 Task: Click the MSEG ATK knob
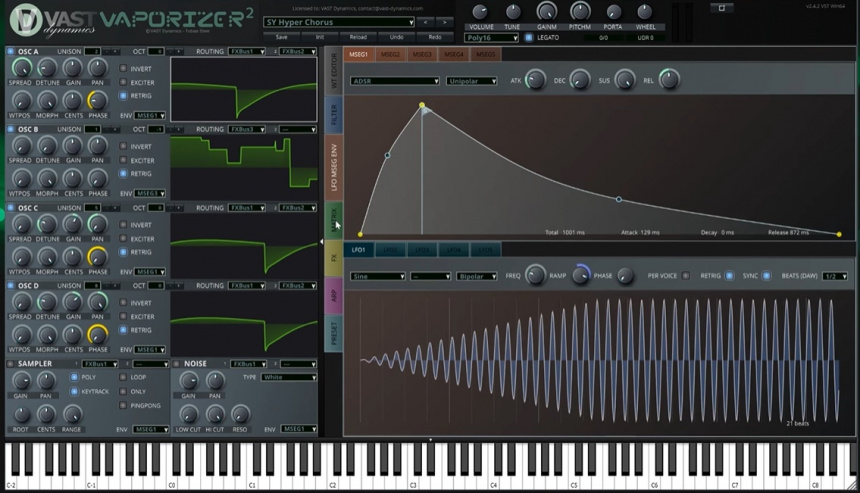click(535, 80)
